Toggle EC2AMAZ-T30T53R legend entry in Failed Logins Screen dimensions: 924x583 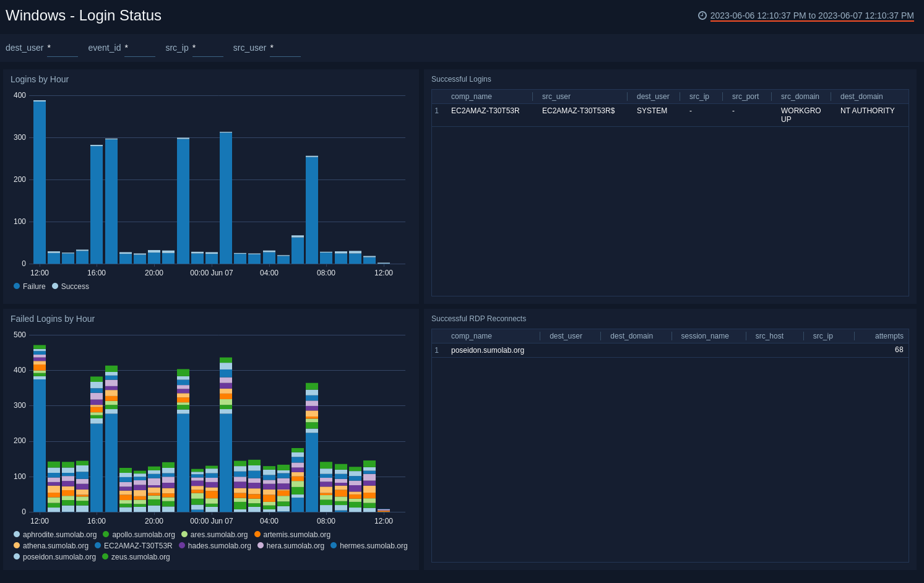134,546
